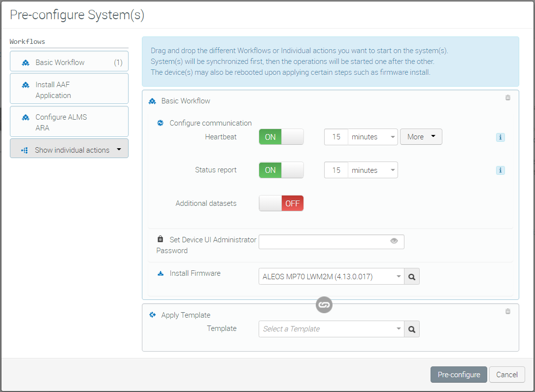Click inside the Administrator Password field
Screen dimensions: 535x392
[324, 242]
